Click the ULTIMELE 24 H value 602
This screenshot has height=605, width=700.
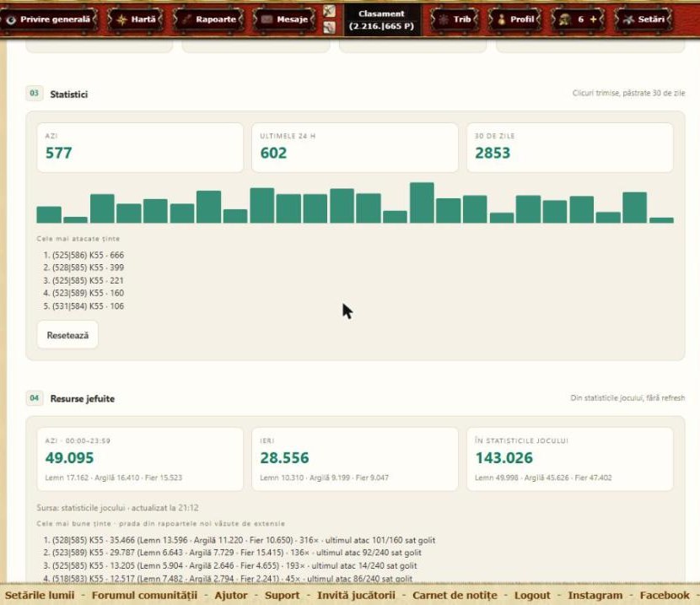(273, 153)
